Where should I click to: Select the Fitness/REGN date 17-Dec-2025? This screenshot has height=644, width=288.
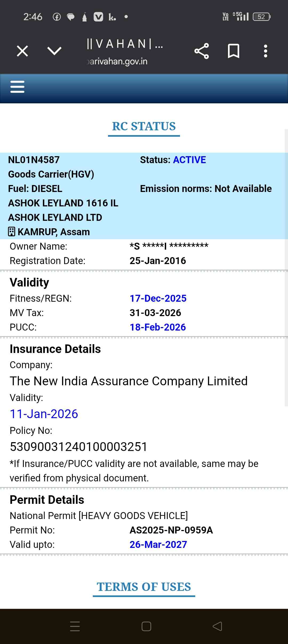point(158,298)
